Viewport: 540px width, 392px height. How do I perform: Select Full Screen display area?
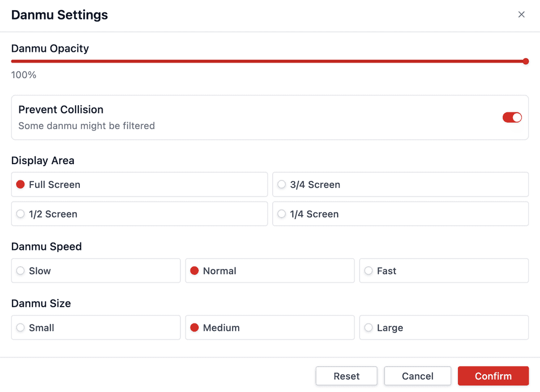(x=139, y=185)
